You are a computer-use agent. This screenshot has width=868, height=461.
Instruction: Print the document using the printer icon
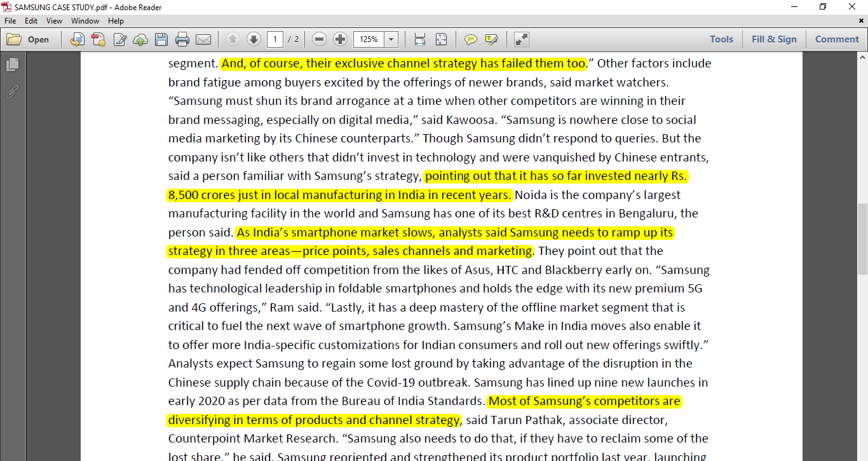(182, 39)
